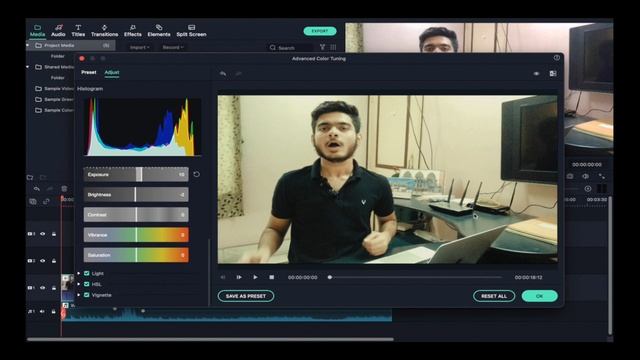Enter fullscreen in main preview

[x=602, y=176]
